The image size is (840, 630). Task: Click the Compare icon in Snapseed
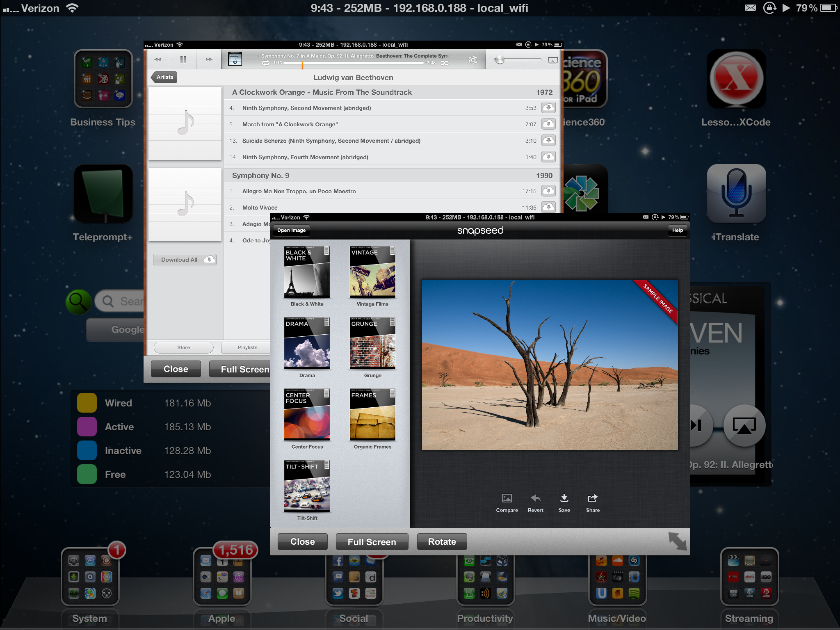507,499
